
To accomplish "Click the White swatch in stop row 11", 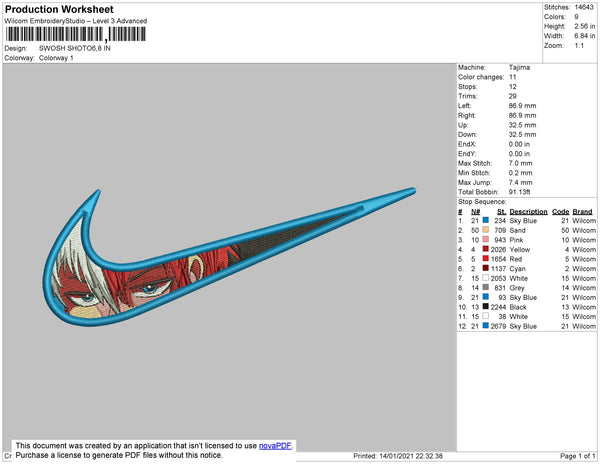I will click(x=486, y=316).
